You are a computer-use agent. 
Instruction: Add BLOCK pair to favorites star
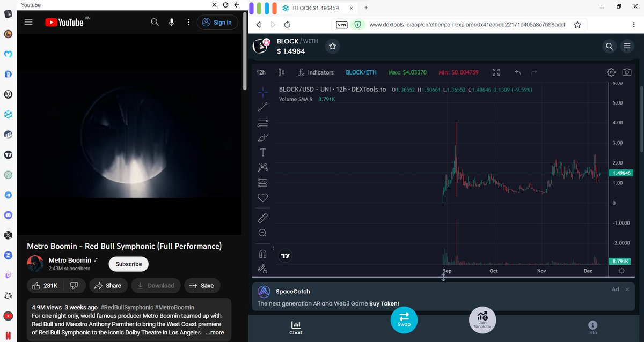click(x=333, y=47)
